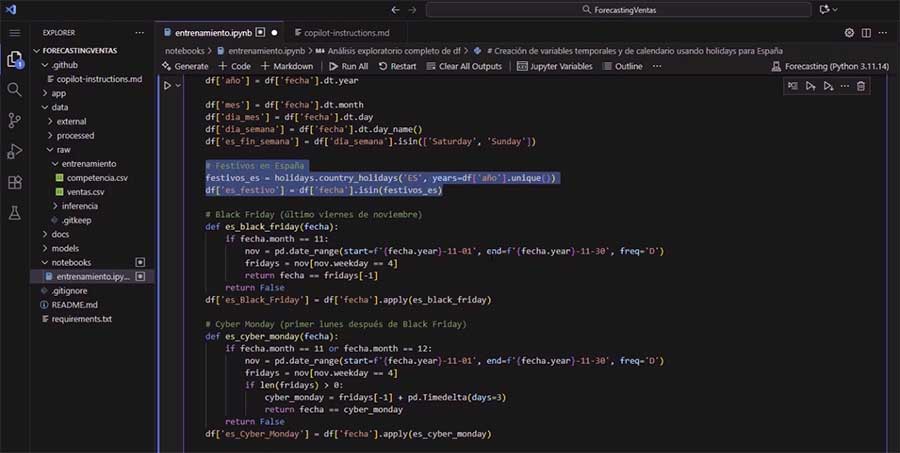Open the hamburger application menu
The width and height of the screenshot is (900, 453).
(14, 33)
